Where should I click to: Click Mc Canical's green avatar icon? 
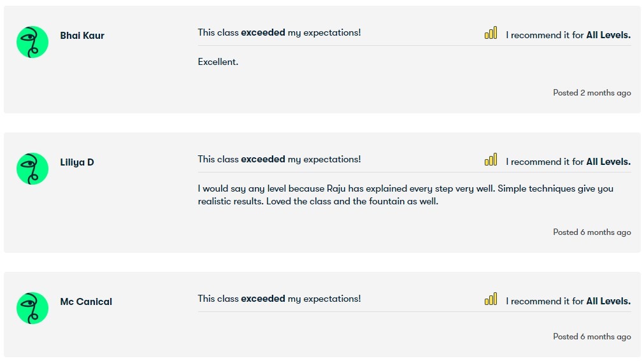(x=32, y=308)
